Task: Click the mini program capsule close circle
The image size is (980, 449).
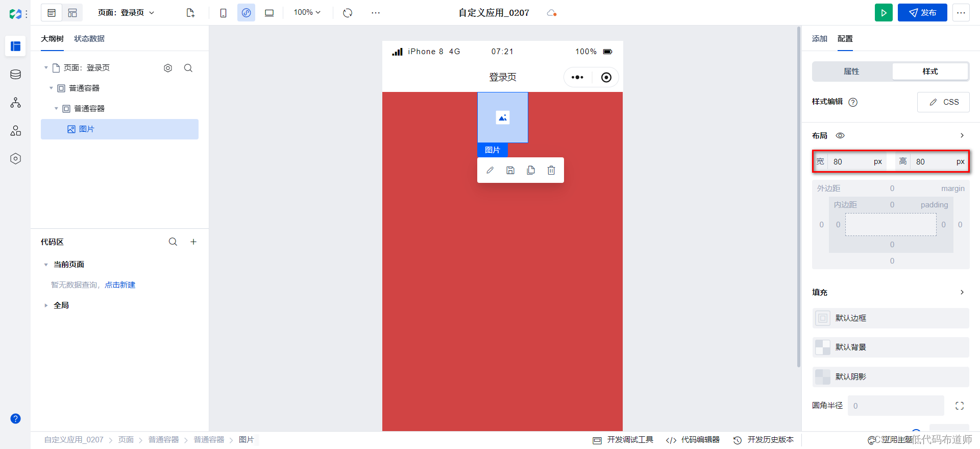Action: pyautogui.click(x=606, y=77)
